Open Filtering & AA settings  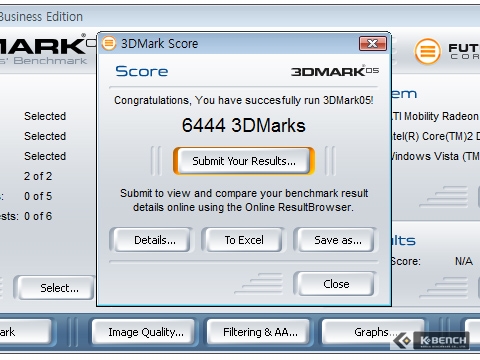tap(259, 332)
